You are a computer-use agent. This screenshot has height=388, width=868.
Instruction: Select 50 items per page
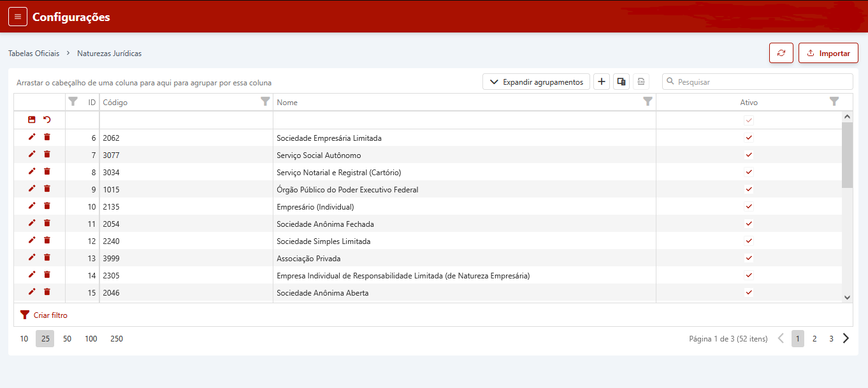click(67, 339)
